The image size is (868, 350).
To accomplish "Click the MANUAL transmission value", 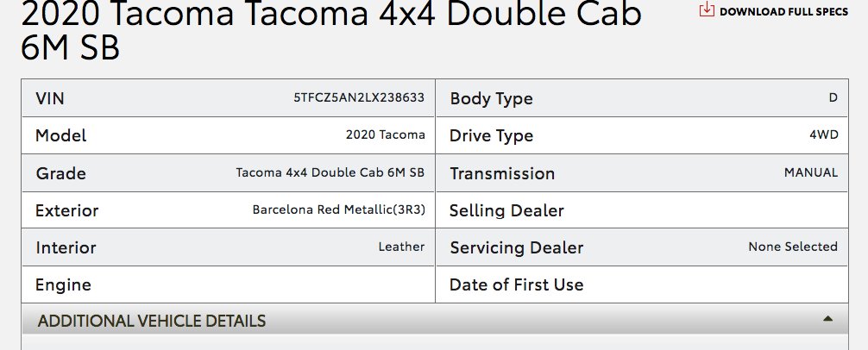I will tap(811, 172).
